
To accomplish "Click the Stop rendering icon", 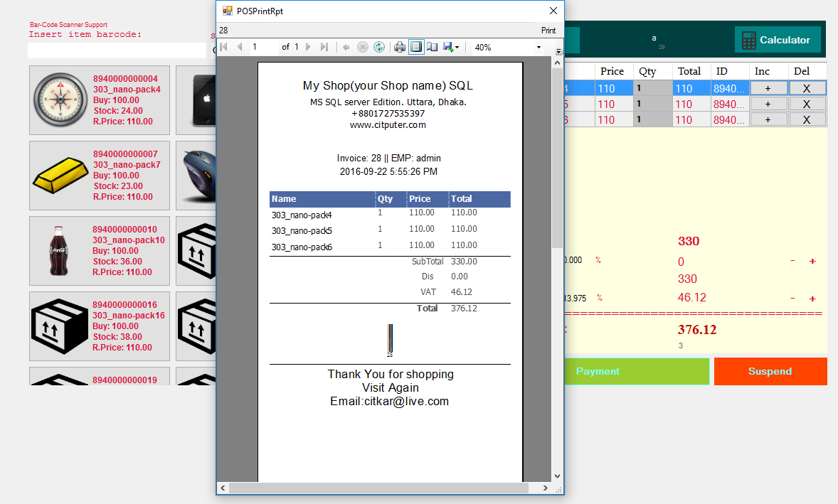I will click(363, 48).
